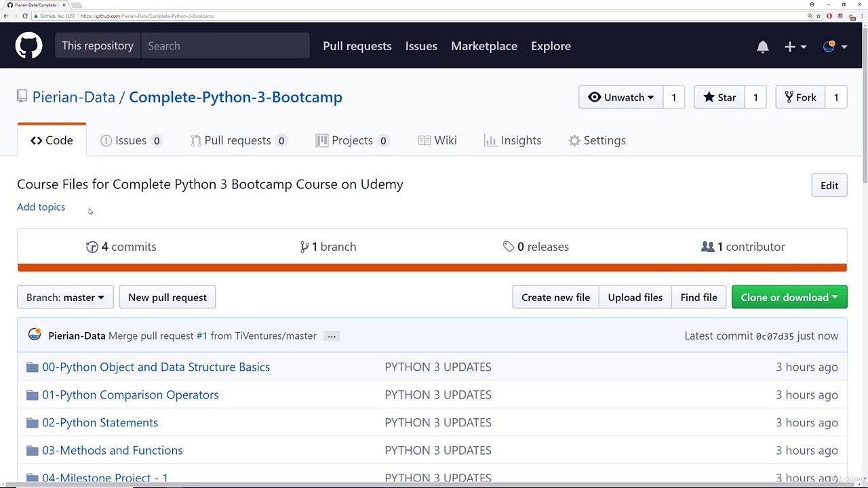This screenshot has width=868, height=488.
Task: Close the Pierian-Data browser tab
Action: 64,5
